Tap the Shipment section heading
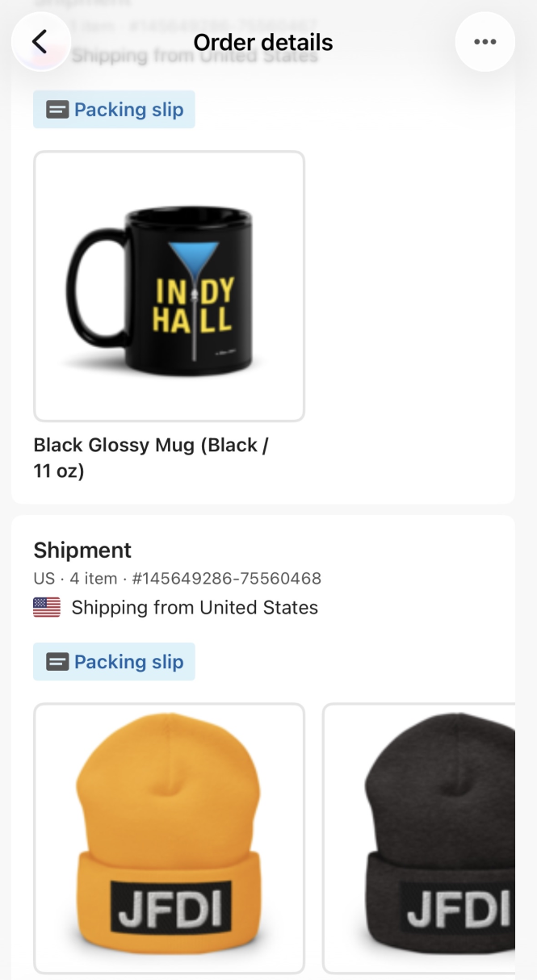The width and height of the screenshot is (537, 980). pyautogui.click(x=82, y=550)
